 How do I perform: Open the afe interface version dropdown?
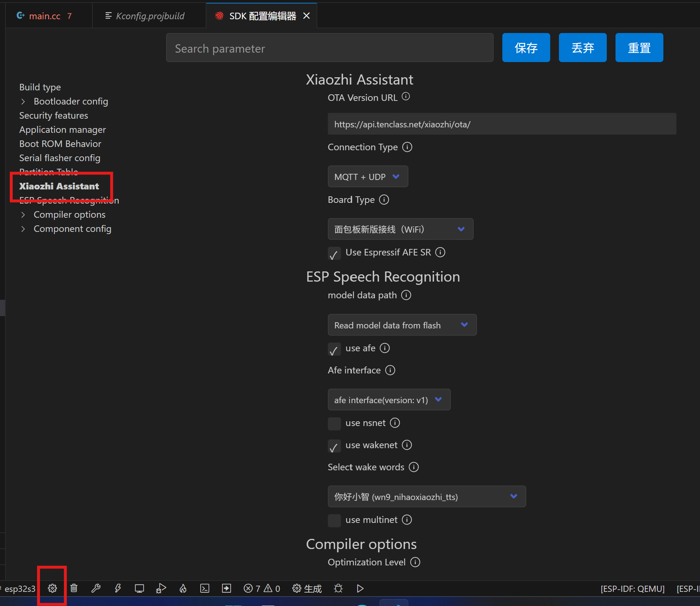[x=389, y=400]
